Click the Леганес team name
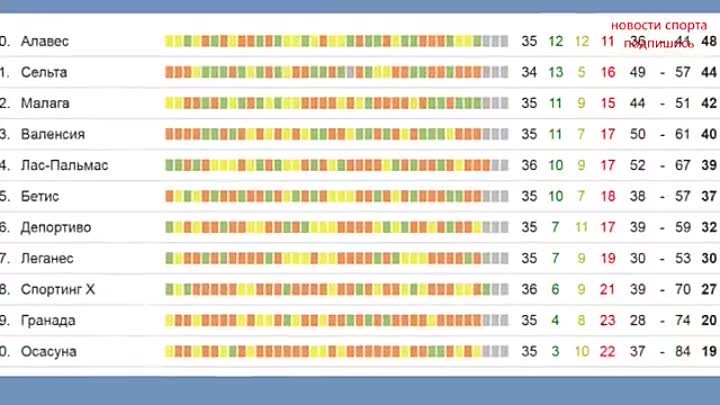This screenshot has width=720, height=405. (x=47, y=258)
